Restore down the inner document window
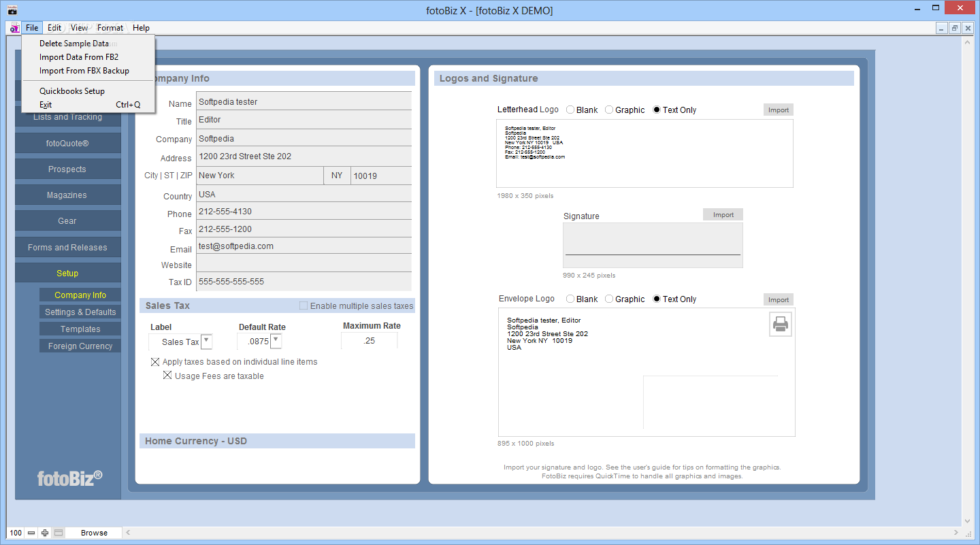Viewport: 980px width, 545px height. coord(955,28)
